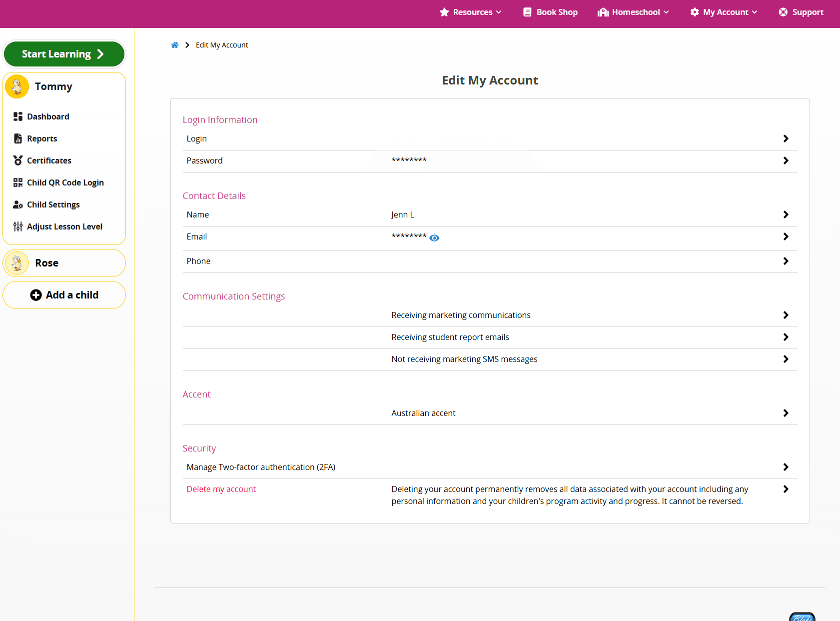Click the Resources star icon
This screenshot has height=621, width=840.
[444, 12]
